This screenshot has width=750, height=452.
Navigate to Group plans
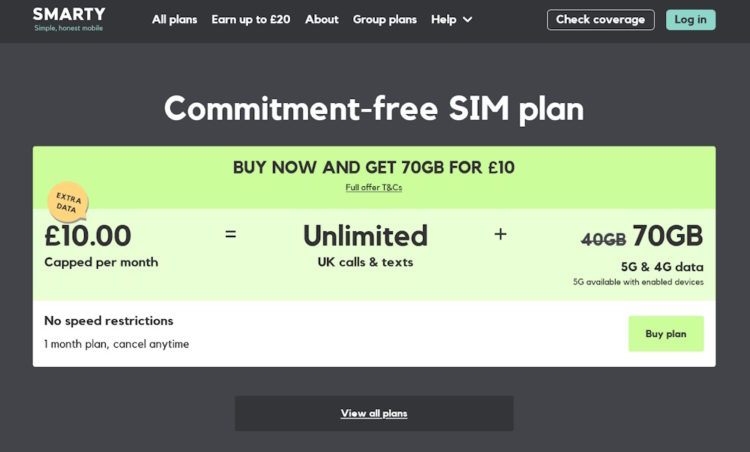(385, 20)
